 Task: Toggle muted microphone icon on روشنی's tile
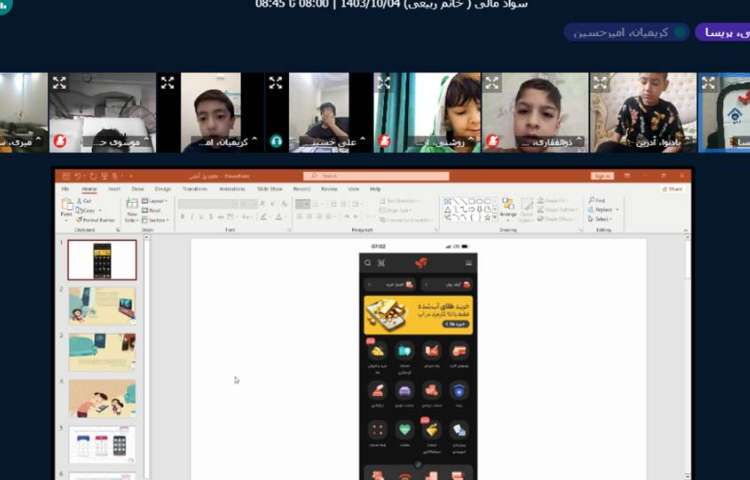384,141
